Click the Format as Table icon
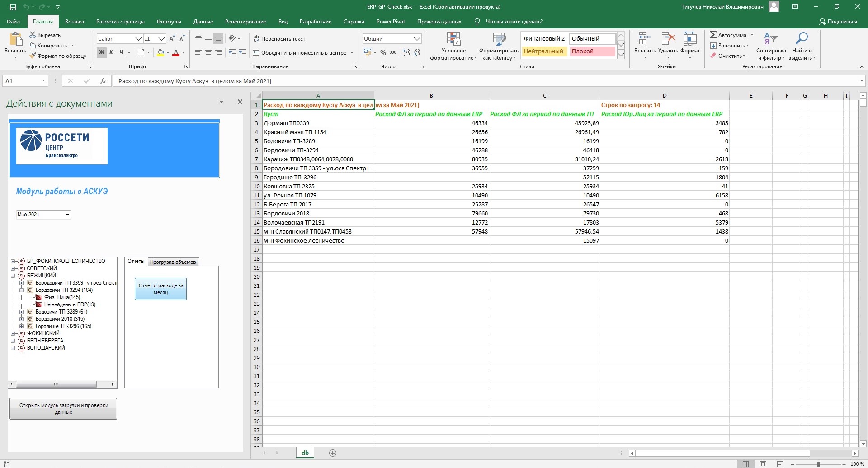This screenshot has width=868, height=468. (x=499, y=40)
